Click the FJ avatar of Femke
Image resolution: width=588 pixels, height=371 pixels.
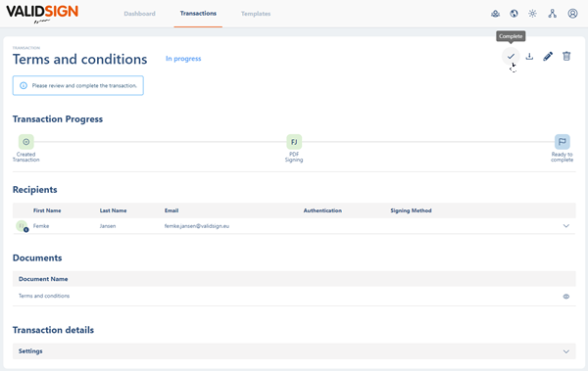[22, 226]
